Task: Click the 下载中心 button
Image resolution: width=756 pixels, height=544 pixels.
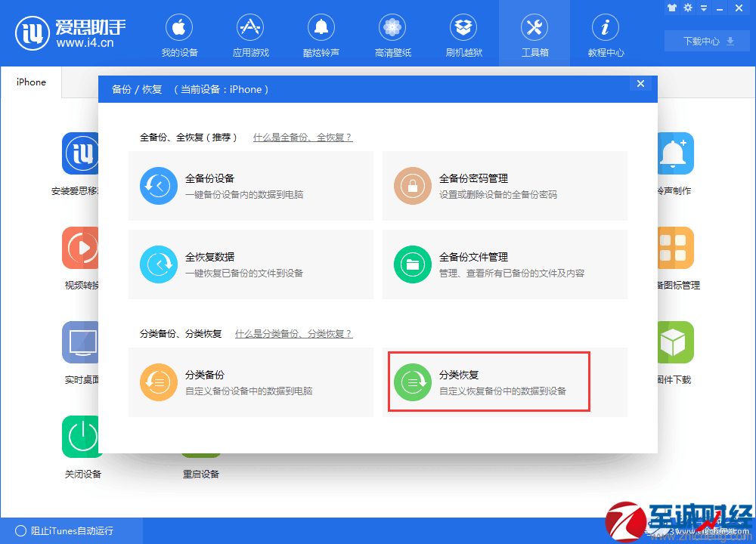Action: (706, 41)
